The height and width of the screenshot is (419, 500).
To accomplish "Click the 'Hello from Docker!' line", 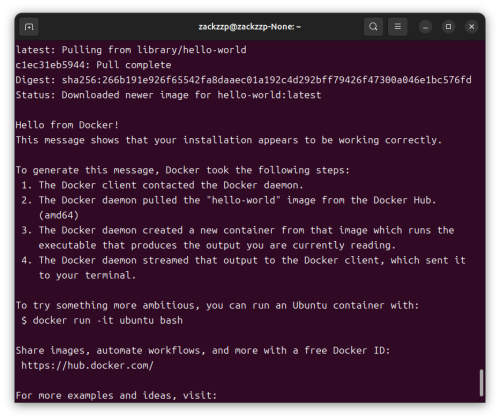I will click(67, 125).
